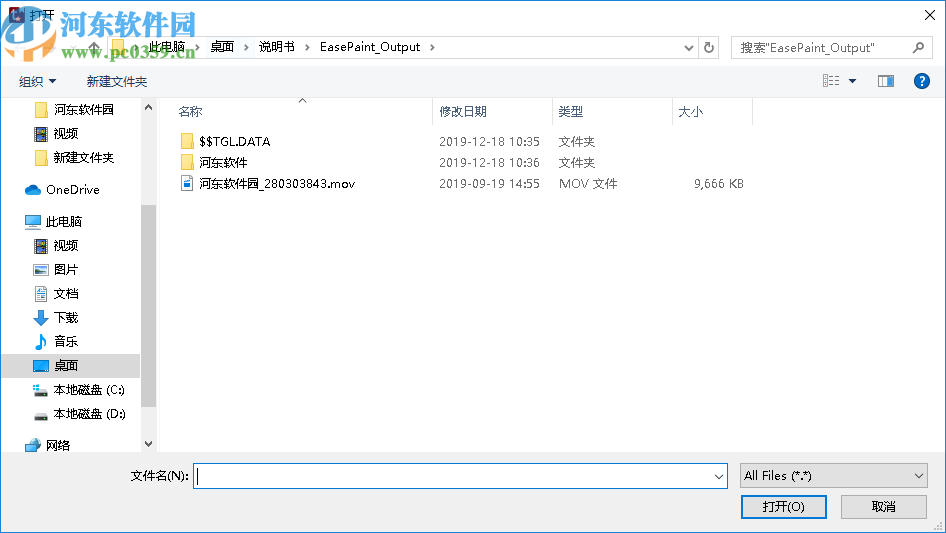The width and height of the screenshot is (946, 533).
Task: Open the 组织 dropdown menu
Action: click(x=37, y=81)
